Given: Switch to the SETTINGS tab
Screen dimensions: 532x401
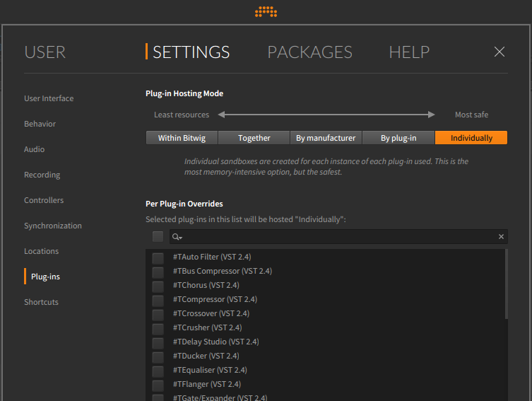Looking at the screenshot, I should point(191,52).
